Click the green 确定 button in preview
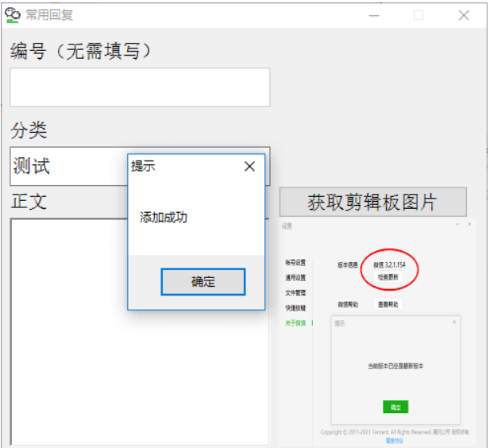This screenshot has width=490, height=448. click(395, 407)
